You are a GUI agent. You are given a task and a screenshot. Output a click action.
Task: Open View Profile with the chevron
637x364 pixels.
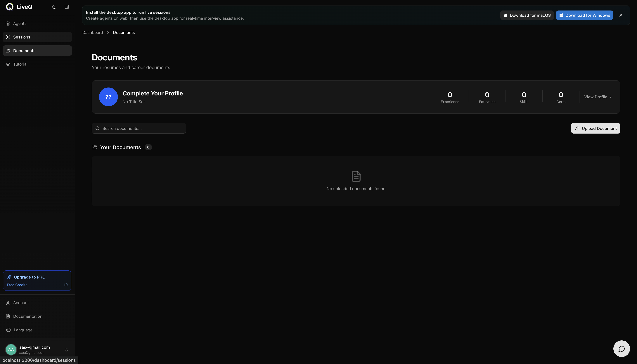(598, 97)
